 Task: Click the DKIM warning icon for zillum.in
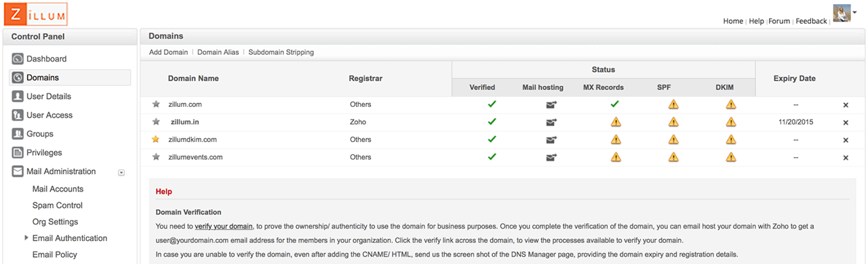[x=731, y=122]
